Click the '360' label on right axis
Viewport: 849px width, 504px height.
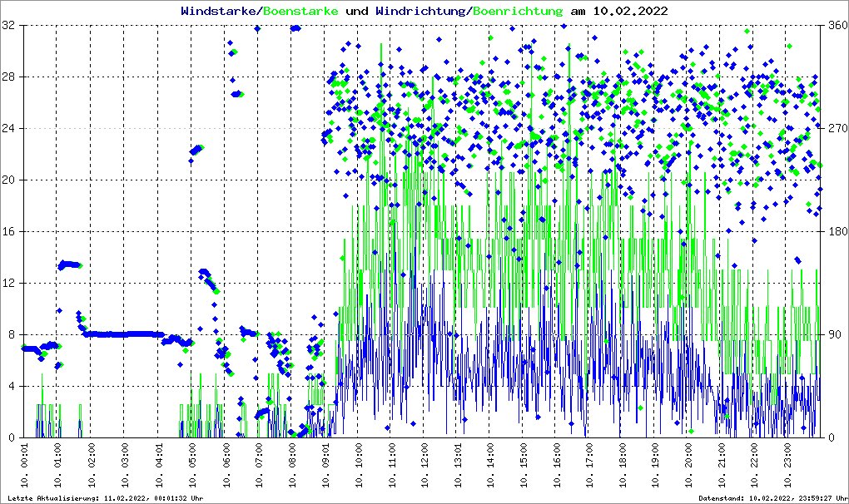pyautogui.click(x=836, y=26)
